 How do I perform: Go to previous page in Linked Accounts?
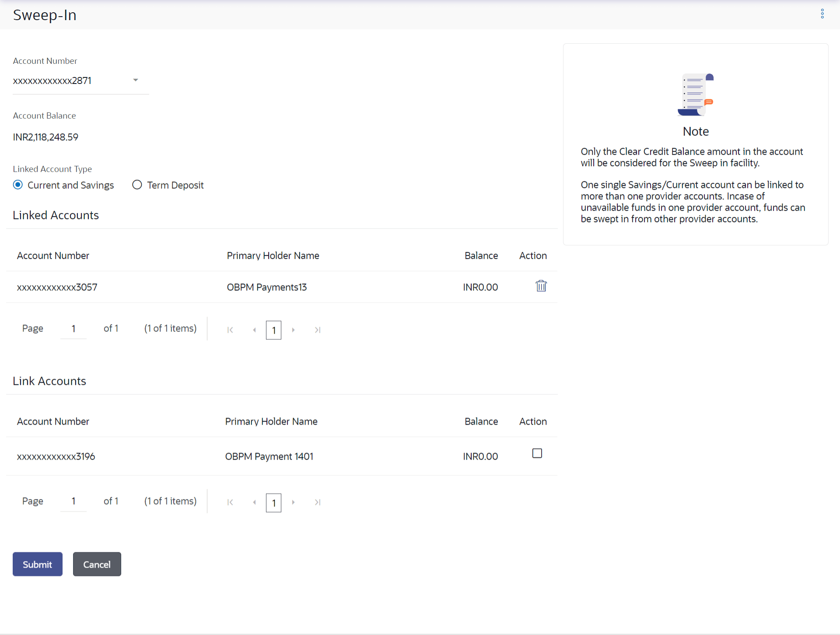[x=254, y=330]
